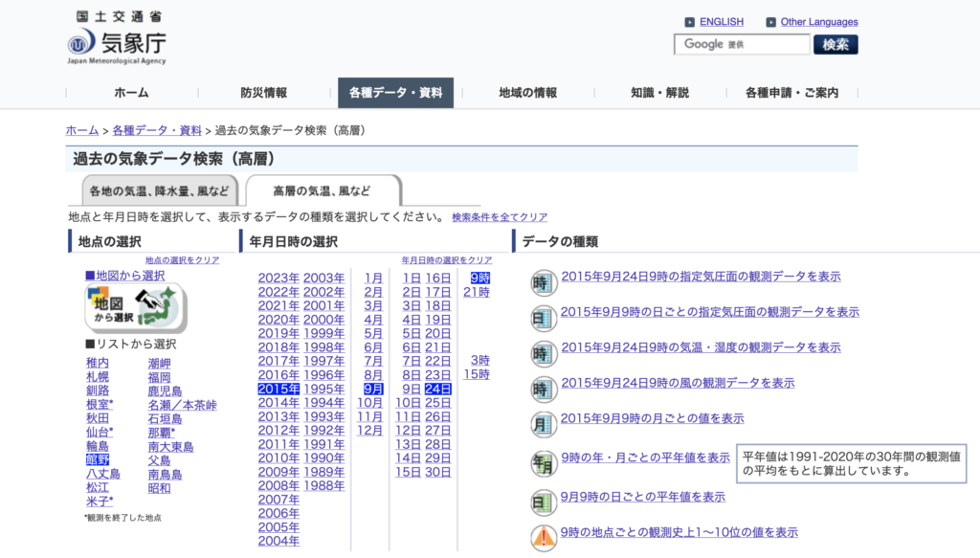Select observation time 21時
Image resolution: width=980 pixels, height=558 pixels.
[477, 292]
